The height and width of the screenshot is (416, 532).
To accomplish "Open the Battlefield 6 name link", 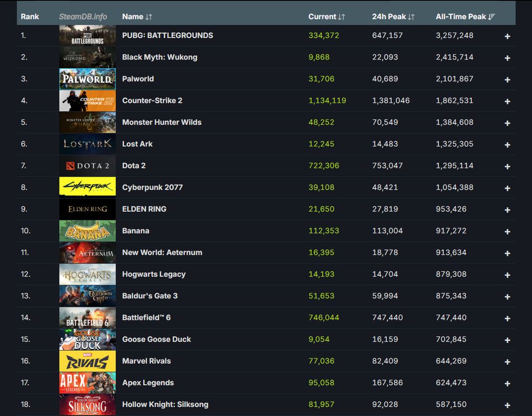I will coord(146,318).
